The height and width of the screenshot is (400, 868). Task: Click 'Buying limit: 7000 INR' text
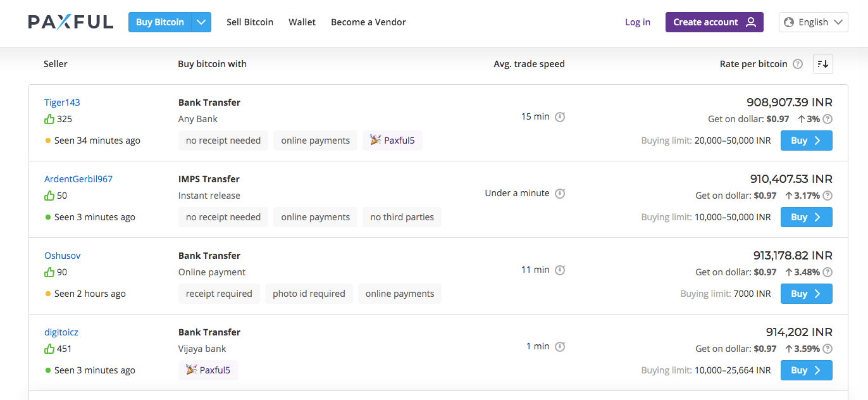726,294
